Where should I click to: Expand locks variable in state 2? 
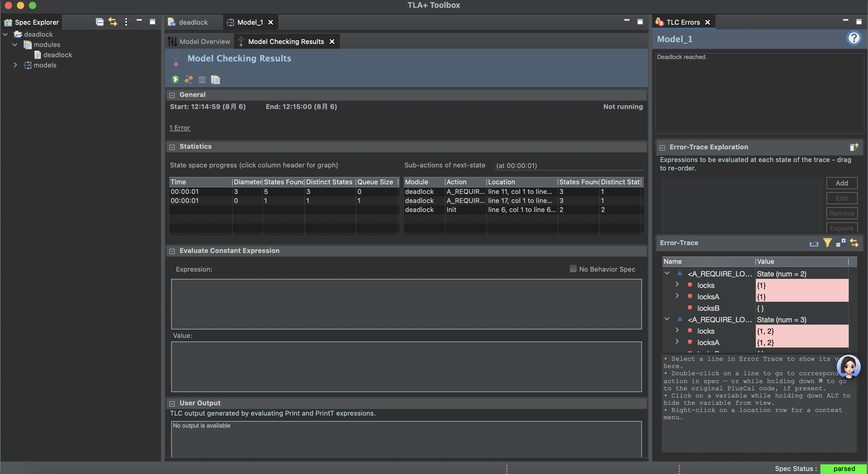(677, 285)
